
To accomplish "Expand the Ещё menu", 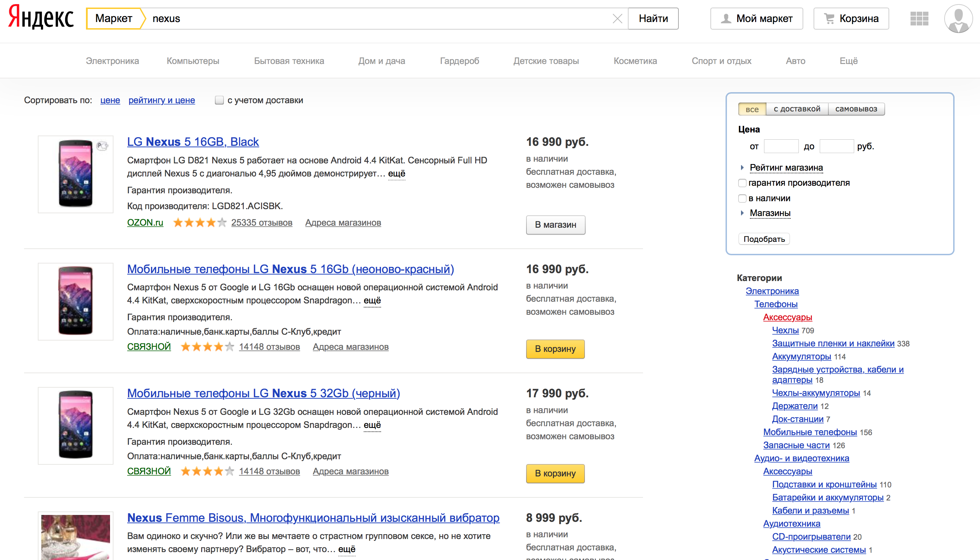I will [849, 61].
